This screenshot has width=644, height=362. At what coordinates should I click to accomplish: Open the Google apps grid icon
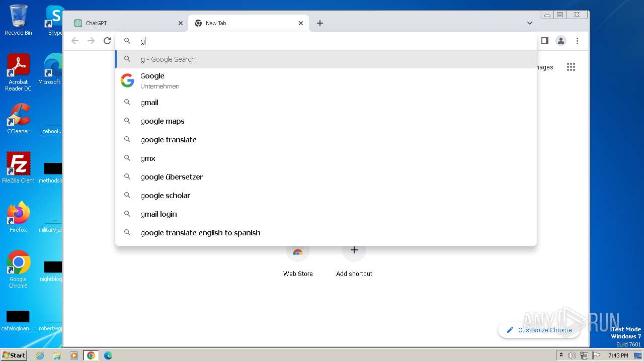pos(571,67)
